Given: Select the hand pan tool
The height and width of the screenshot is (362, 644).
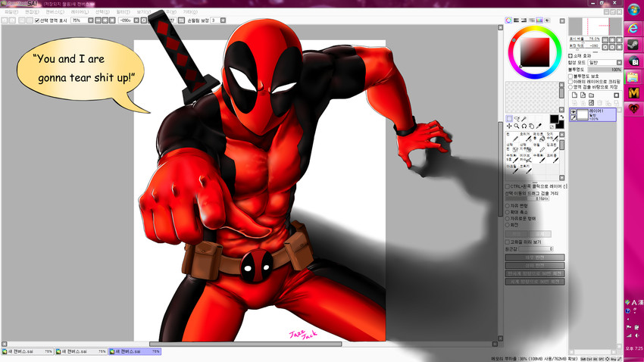Looking at the screenshot, I should pos(531,126).
